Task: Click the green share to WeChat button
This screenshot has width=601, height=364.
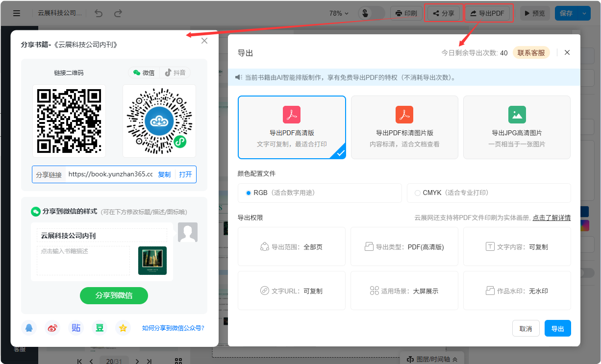Action: [114, 295]
